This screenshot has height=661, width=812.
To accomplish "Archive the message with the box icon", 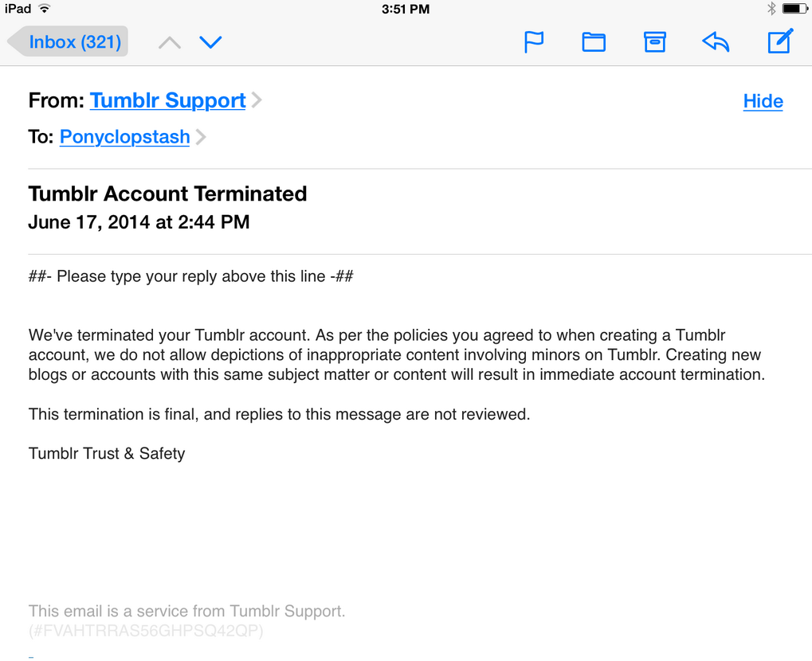I will (654, 42).
